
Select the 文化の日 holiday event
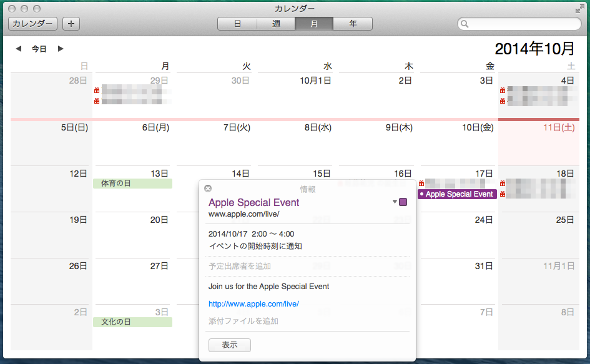132,322
